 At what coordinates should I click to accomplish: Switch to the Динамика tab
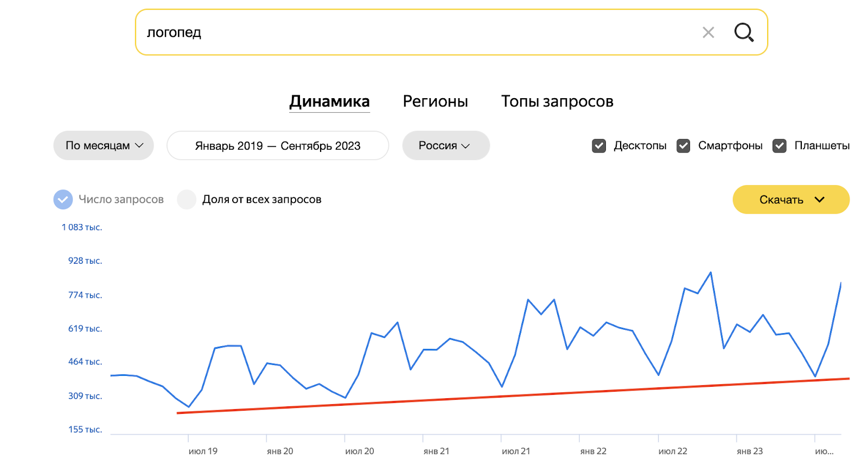(329, 101)
